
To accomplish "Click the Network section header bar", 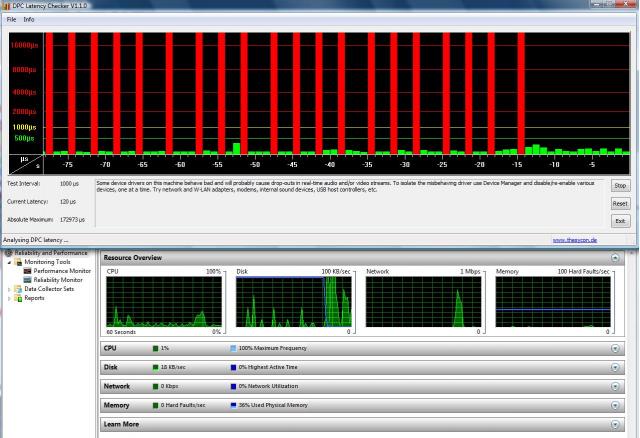I will point(362,387).
